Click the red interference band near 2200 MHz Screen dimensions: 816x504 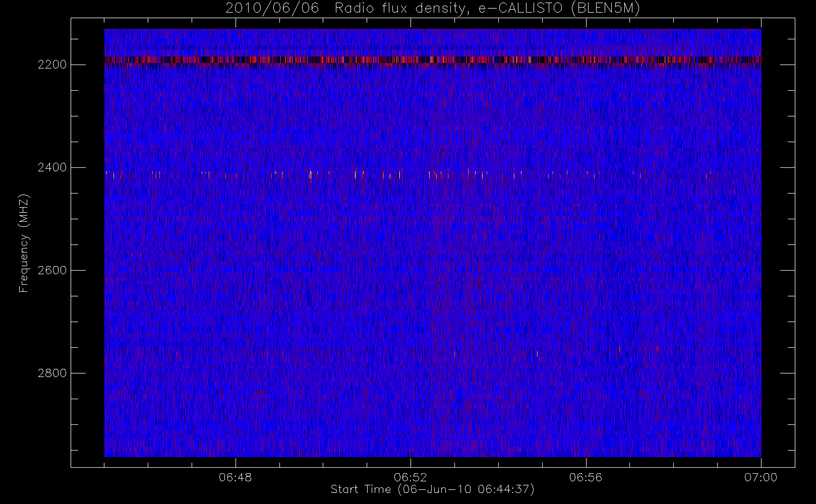coord(433,60)
